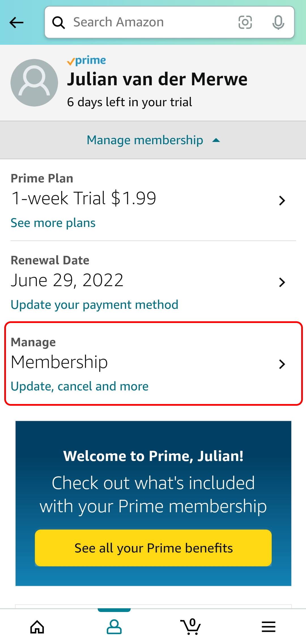The image size is (306, 644).
Task: Activate the microphone voice search
Action: (278, 22)
